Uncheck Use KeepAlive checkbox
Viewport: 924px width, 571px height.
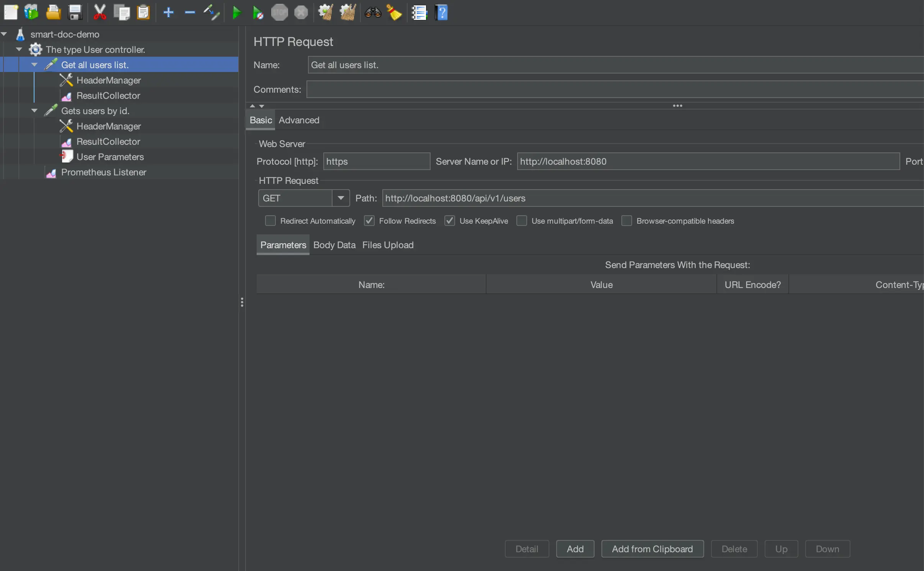(x=450, y=221)
